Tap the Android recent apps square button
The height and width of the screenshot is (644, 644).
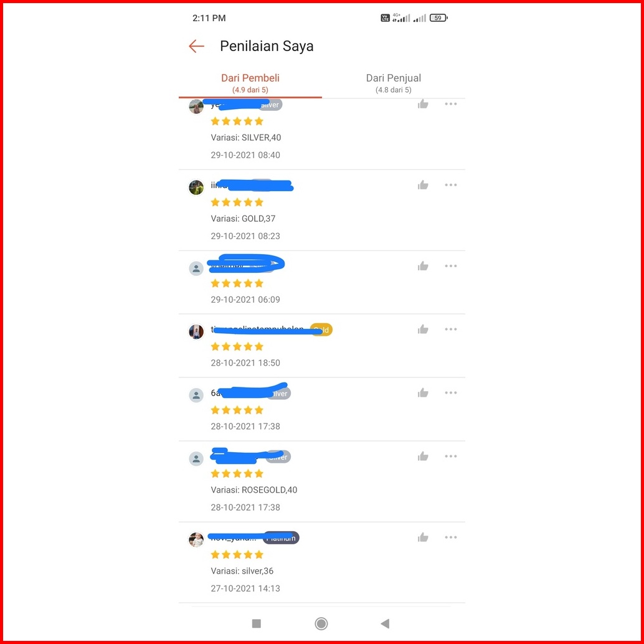[x=257, y=623]
